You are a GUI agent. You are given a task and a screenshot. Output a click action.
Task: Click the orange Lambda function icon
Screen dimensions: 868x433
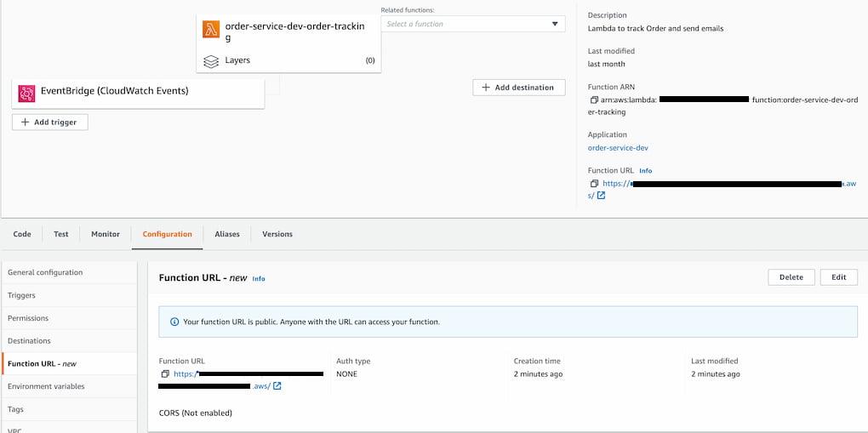[211, 29]
